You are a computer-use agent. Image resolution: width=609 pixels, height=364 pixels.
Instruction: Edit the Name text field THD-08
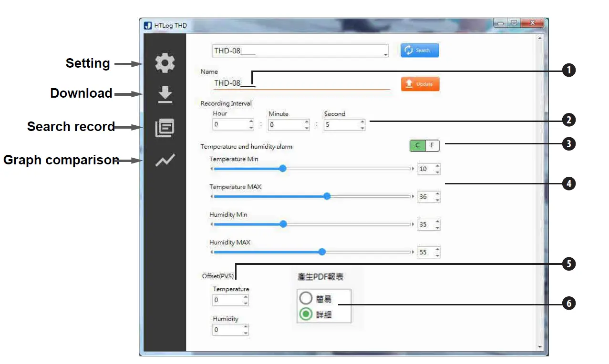(301, 83)
